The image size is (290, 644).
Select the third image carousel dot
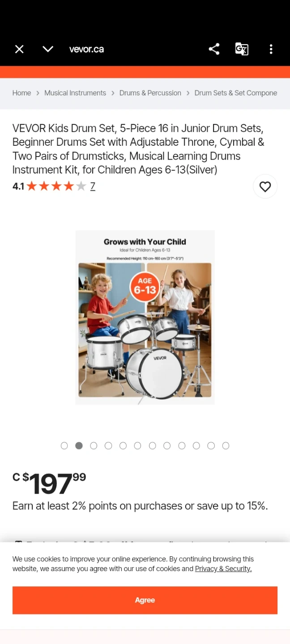coord(94,445)
